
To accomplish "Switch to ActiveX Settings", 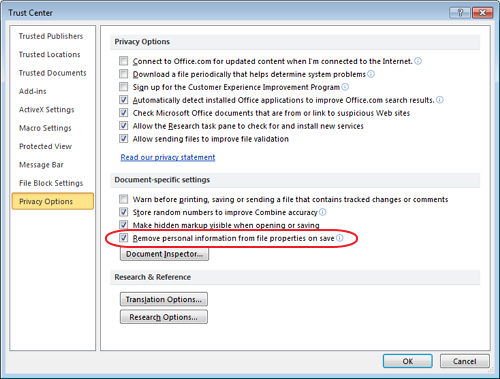I will click(47, 110).
